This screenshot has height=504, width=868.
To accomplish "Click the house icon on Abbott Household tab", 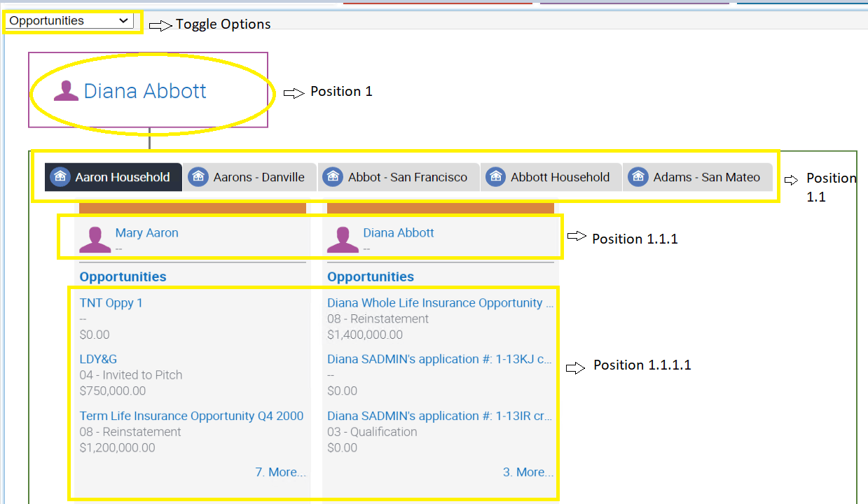I will [496, 177].
